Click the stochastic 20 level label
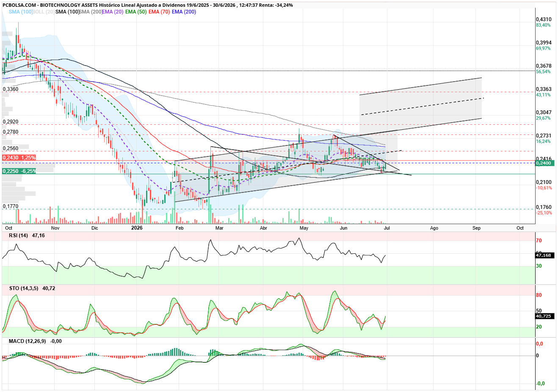 click(x=539, y=327)
